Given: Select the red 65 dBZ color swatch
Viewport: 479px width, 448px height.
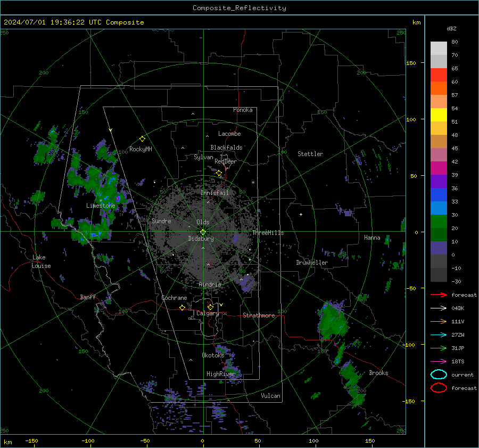Looking at the screenshot, I should pyautogui.click(x=439, y=75).
